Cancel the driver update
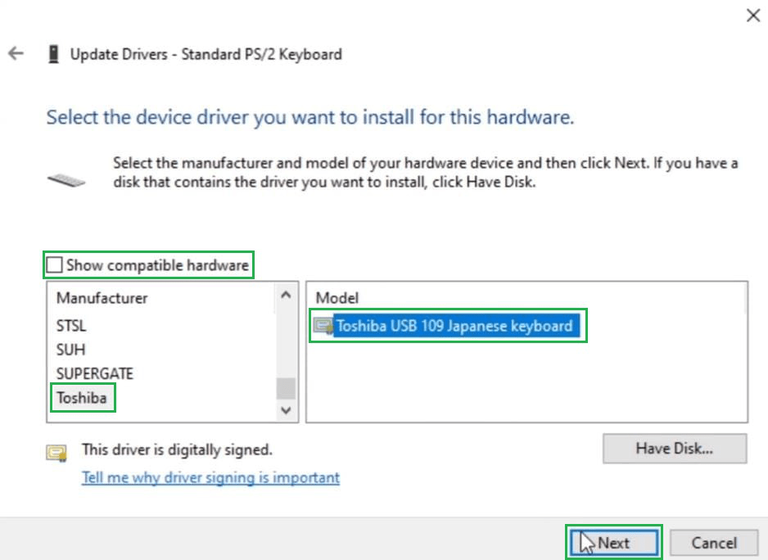This screenshot has height=560, width=768. pos(714,543)
